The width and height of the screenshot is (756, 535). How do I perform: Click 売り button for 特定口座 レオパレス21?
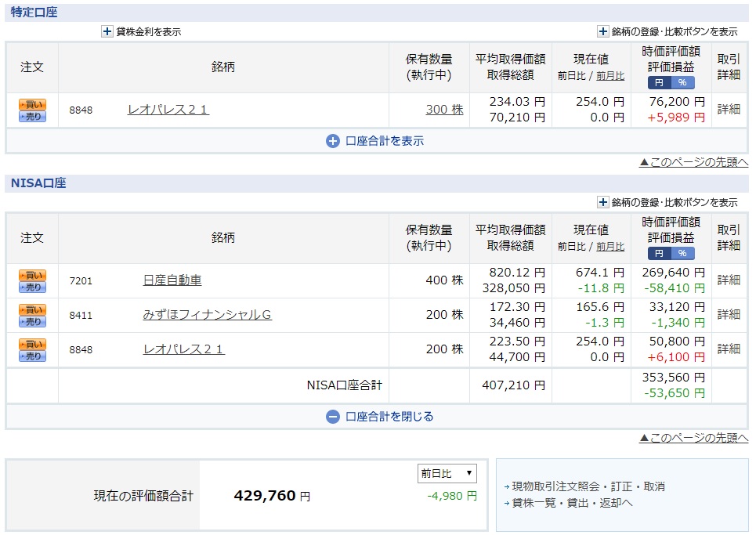[32, 116]
